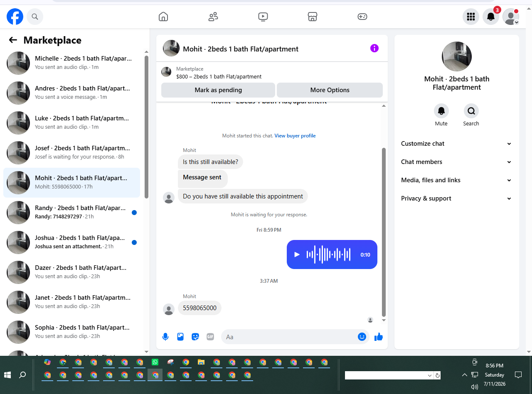Select the Mohit conversation in the list

click(71, 183)
